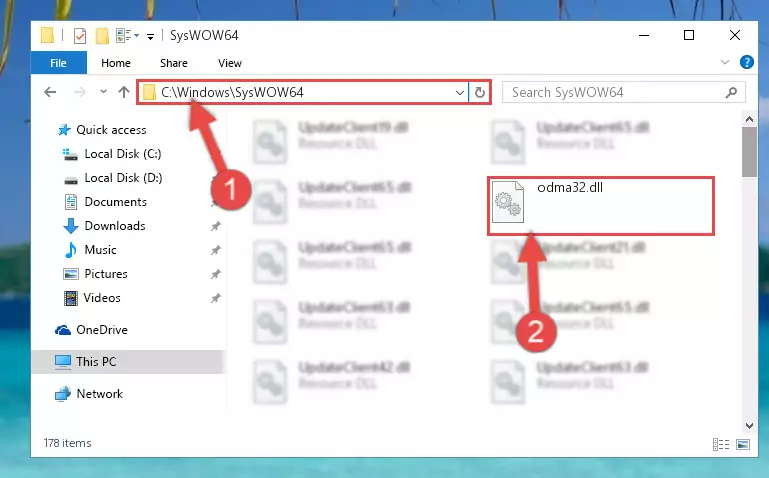Click the Videos filmstrip icon
The height and width of the screenshot is (478, 769).
[71, 298]
